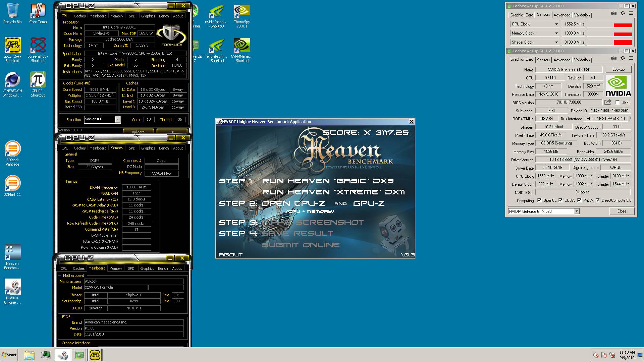Click refresh icon in lower GPU-Z window
The width and height of the screenshot is (644, 362).
tap(623, 58)
